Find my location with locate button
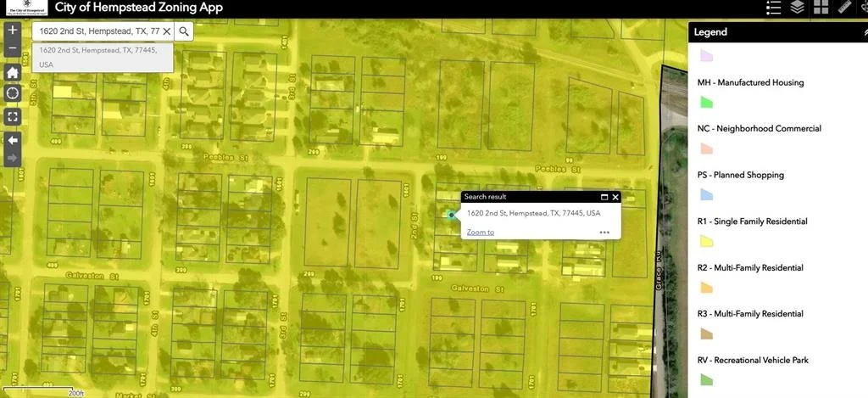 12,93
